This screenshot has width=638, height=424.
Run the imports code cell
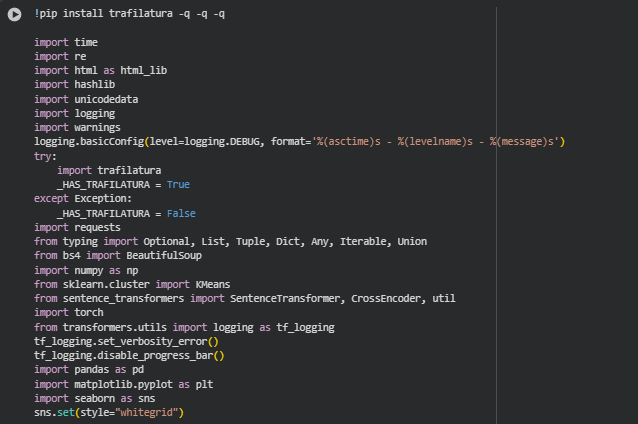12,43
